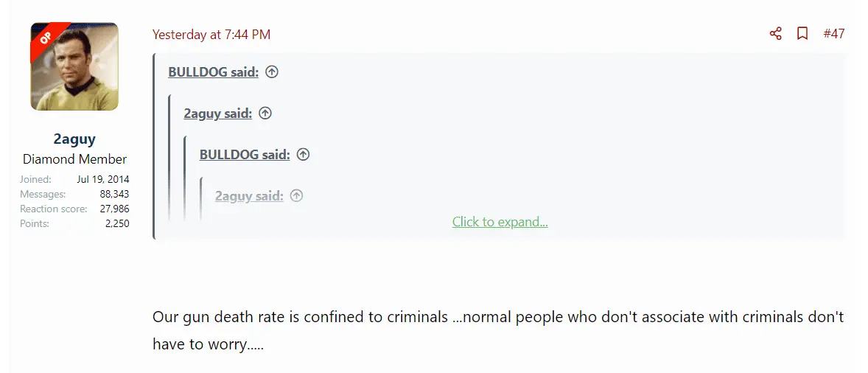This screenshot has height=373, width=868.
Task: Click the up-arrow icon next to the unfaded 2aguy said
Action: [x=265, y=114]
